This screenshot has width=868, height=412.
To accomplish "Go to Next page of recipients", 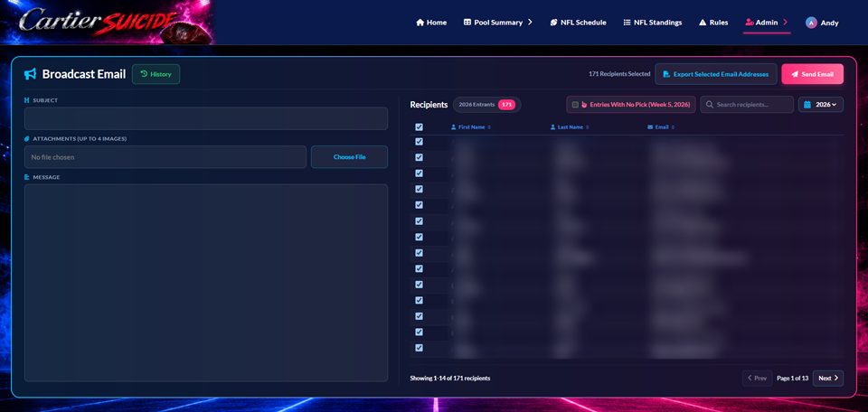I will point(828,379).
